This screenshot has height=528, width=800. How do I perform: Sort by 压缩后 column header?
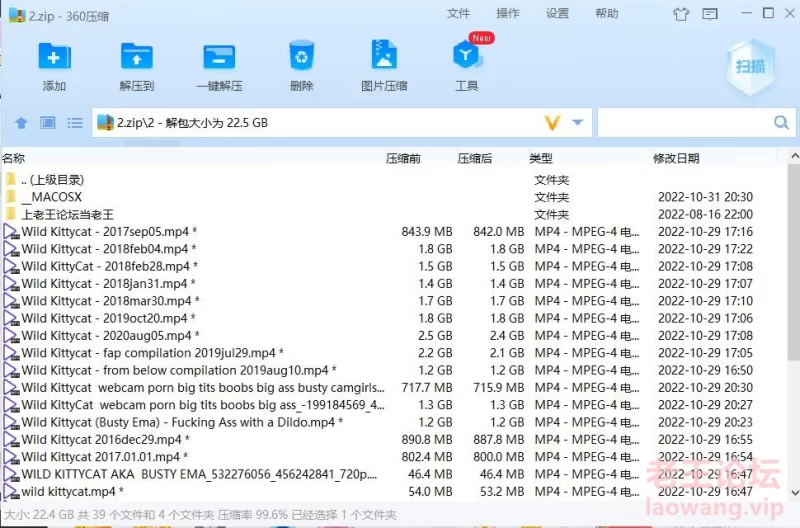(x=474, y=159)
